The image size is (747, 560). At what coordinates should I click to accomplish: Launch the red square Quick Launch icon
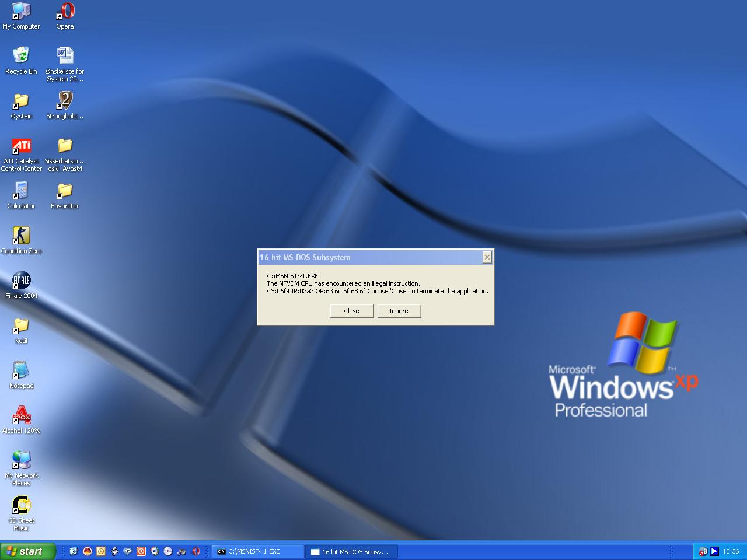click(141, 551)
